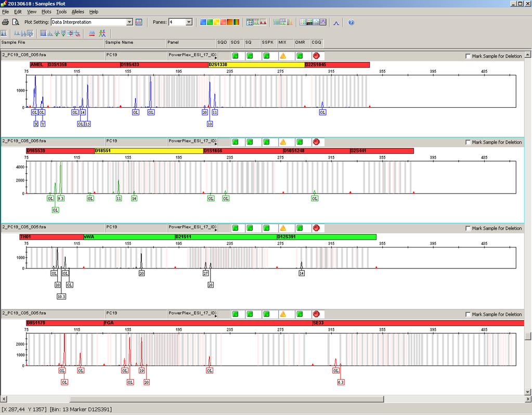Screen dimensions: 532x415
Task: Open the Tools menu
Action: 61,11
